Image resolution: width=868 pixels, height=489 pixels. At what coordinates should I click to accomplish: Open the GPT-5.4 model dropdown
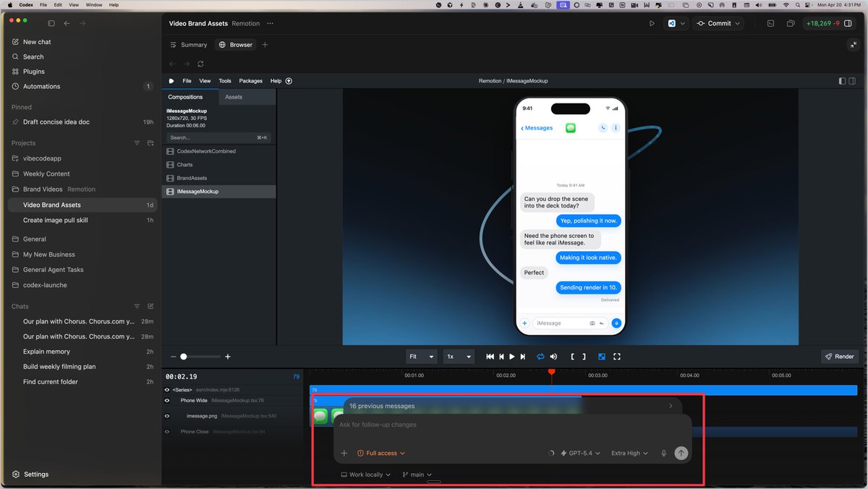click(x=581, y=454)
